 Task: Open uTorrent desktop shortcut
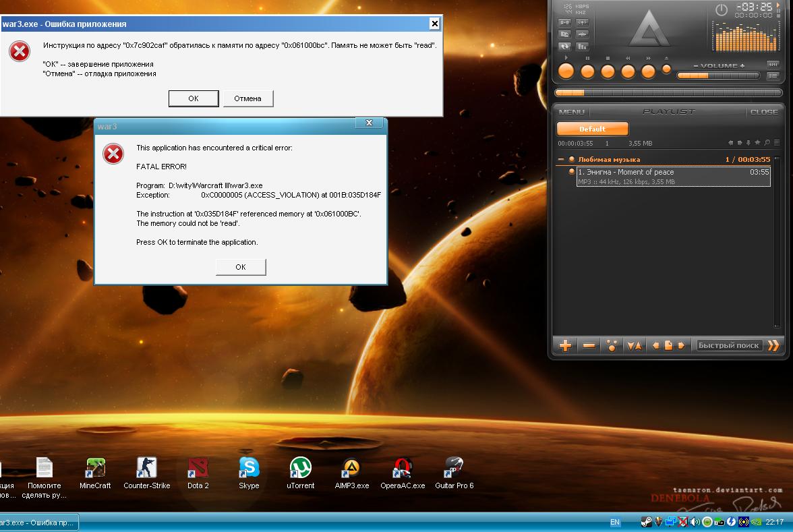(301, 473)
